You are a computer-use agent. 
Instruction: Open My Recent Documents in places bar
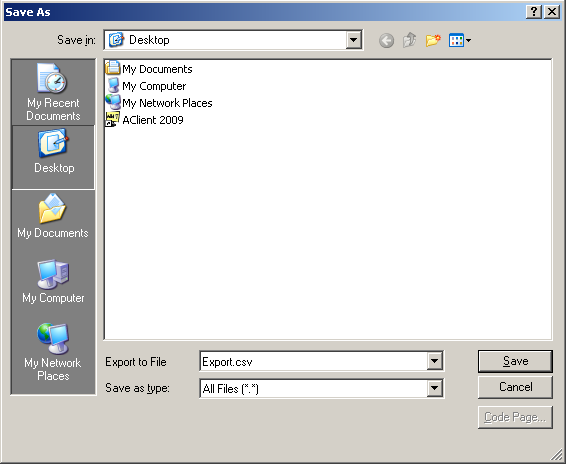[53, 92]
